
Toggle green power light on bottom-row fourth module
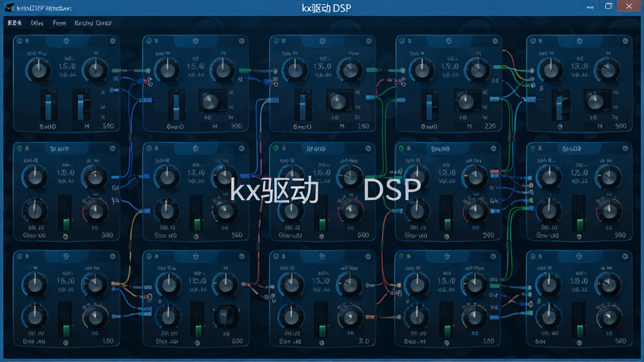tap(402, 256)
